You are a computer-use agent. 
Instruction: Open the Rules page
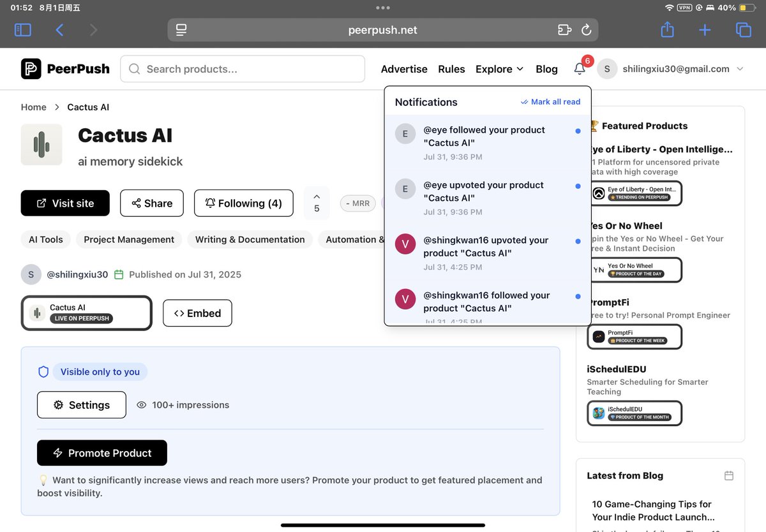tap(451, 69)
